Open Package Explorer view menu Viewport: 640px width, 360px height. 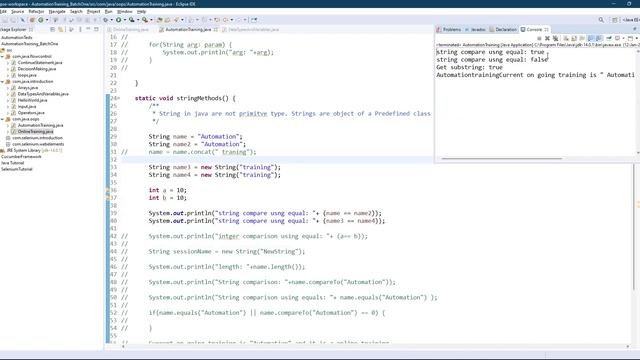coord(80,29)
